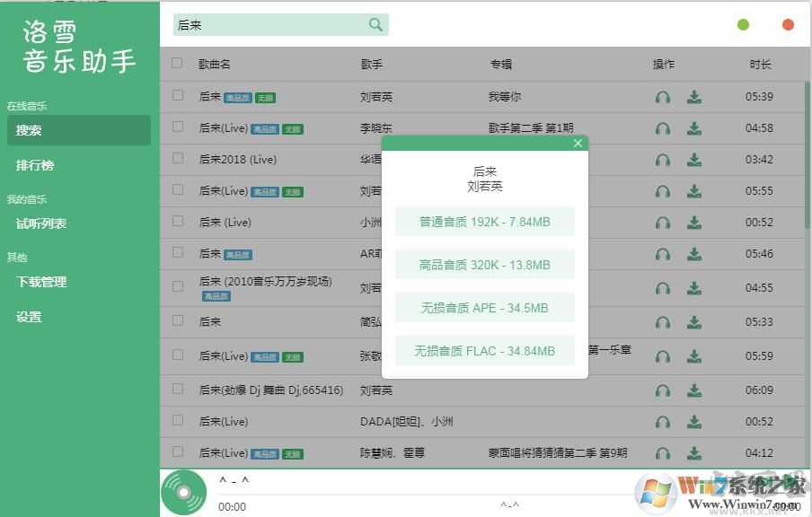The image size is (812, 517).
Task: Download 后来2018 (Live) via its download icon
Action: coord(694,159)
